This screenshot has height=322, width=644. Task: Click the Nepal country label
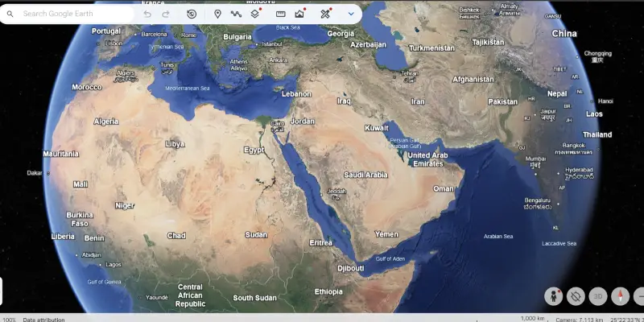557,93
